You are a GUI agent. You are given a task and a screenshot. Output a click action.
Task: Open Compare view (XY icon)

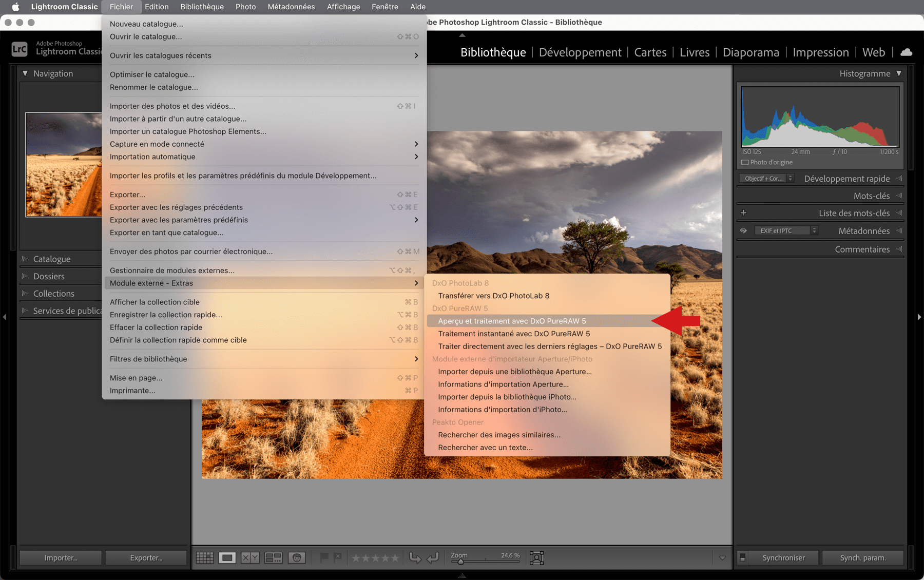(250, 557)
